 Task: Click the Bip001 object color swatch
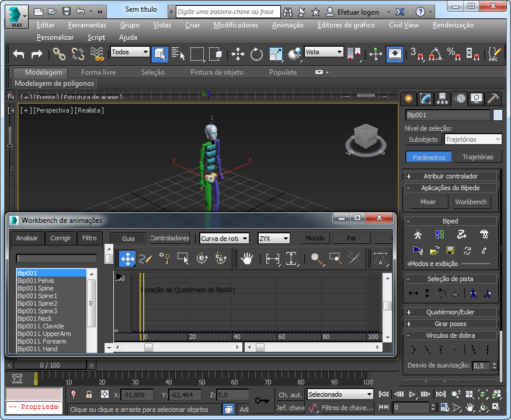(x=498, y=115)
